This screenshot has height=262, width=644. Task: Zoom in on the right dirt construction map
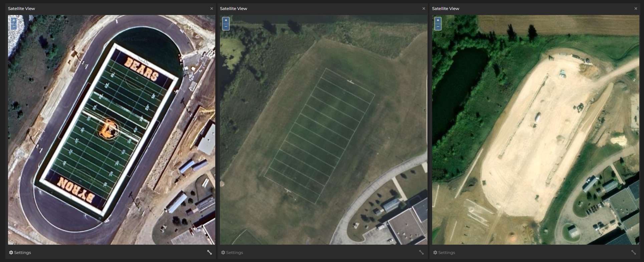point(438,20)
